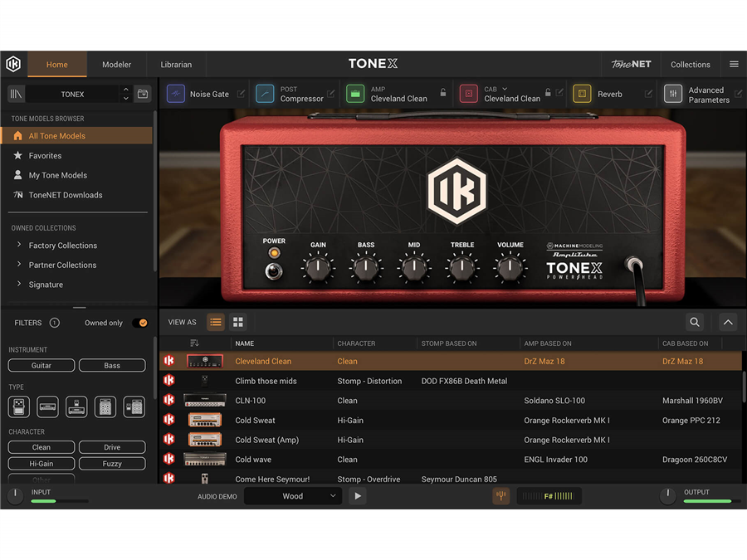
Task: Expand the CAB dropdown arrow
Action: click(x=505, y=89)
